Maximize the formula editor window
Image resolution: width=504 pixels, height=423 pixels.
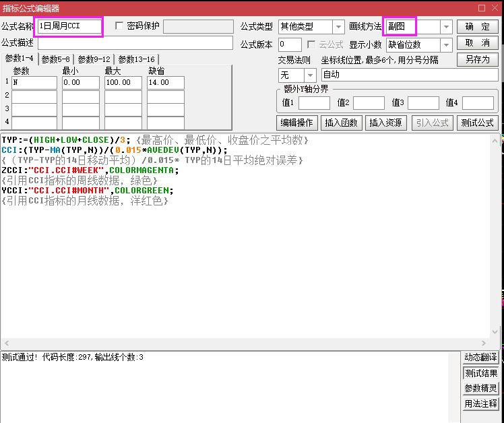(481, 8)
